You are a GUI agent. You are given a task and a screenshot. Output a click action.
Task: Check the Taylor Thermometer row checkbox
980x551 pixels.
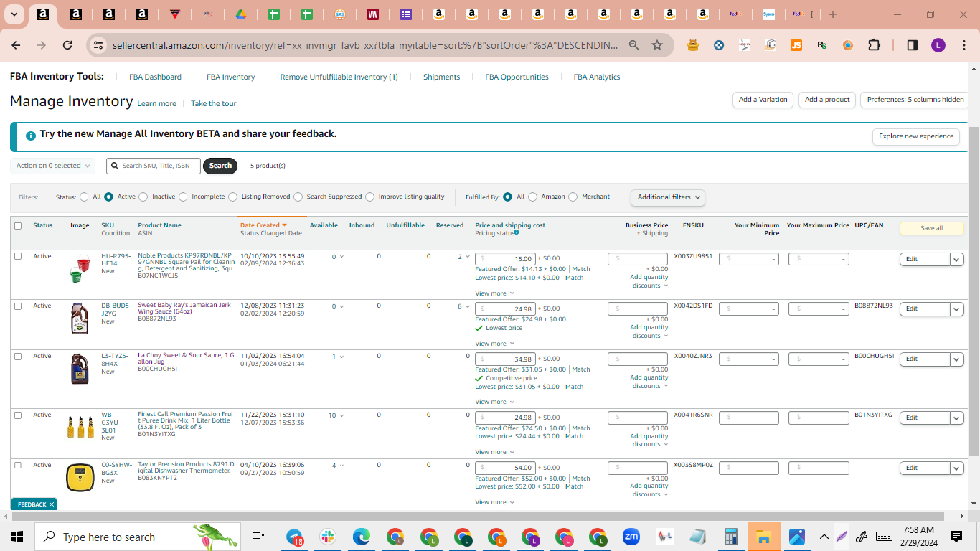18,466
